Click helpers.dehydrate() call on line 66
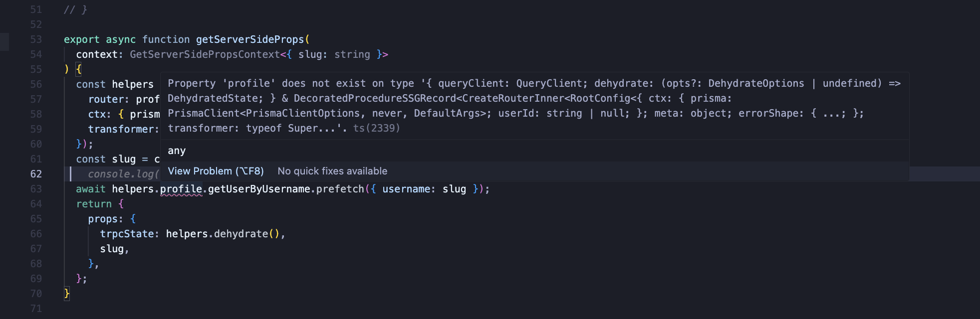 [x=223, y=234]
